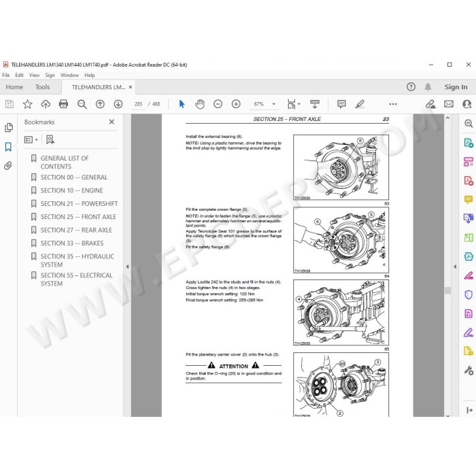476x476 pixels.
Task: Go to next page arrow
Action: tap(118, 104)
